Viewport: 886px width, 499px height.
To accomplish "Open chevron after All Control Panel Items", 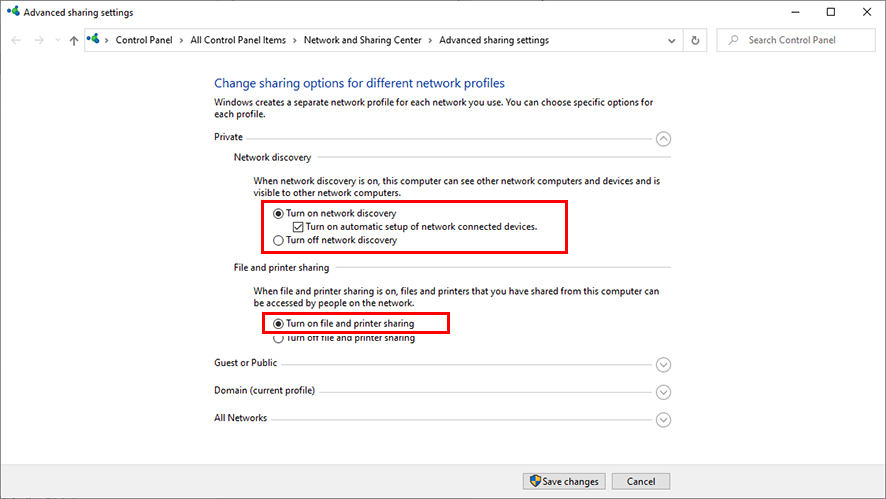I will [x=295, y=41].
